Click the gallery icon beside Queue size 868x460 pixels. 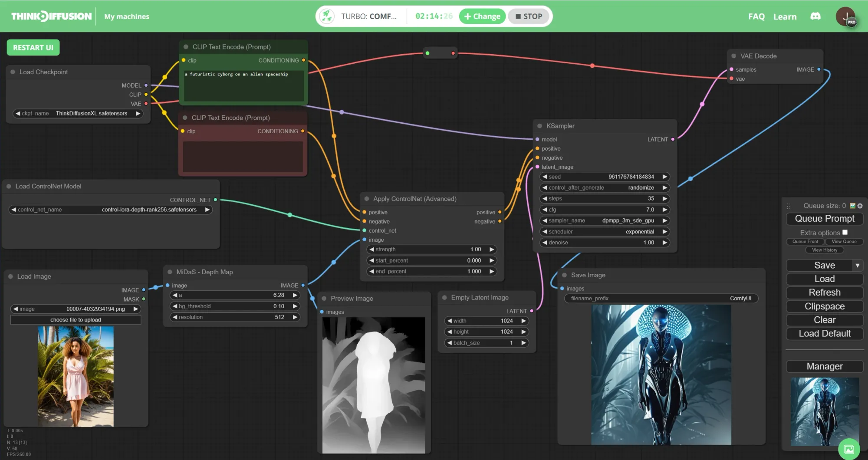coord(852,206)
